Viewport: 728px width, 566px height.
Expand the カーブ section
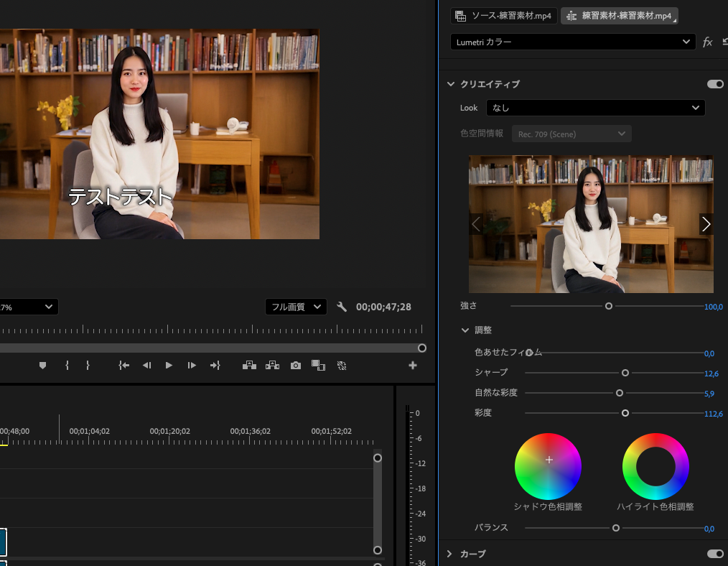[450, 554]
